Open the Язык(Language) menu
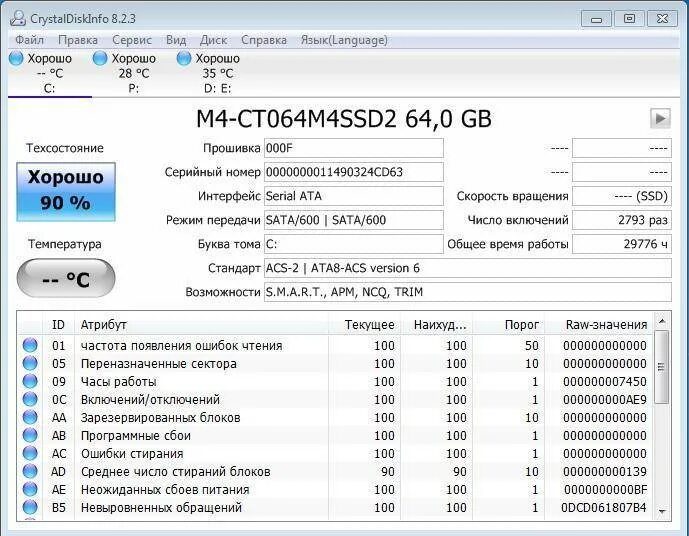Screen dimensions: 689x536 344,40
